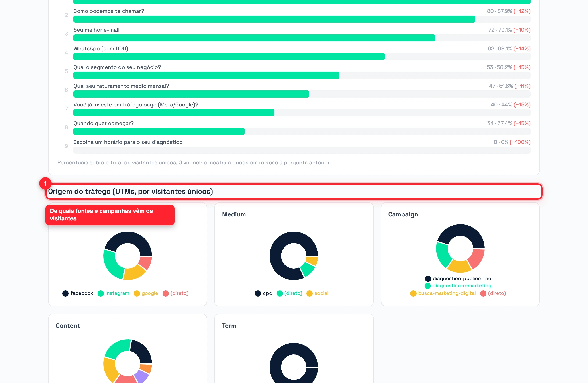Toggle the instagram legend entry
The width and height of the screenshot is (588, 383).
coord(113,293)
